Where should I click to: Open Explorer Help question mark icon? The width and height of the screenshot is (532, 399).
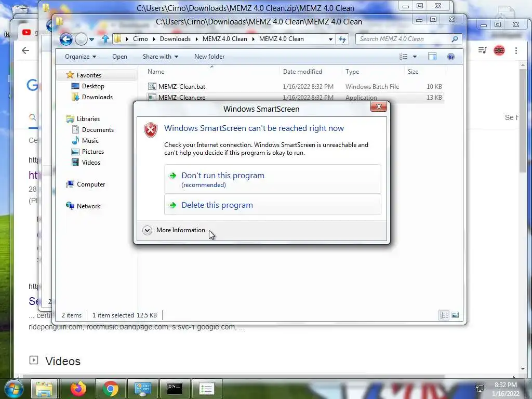[451, 57]
